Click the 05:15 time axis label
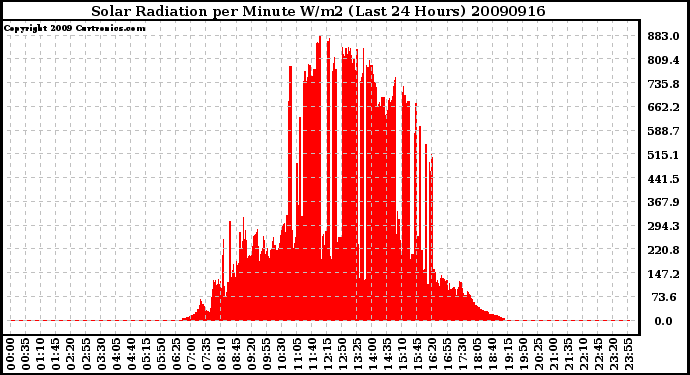 (x=146, y=354)
